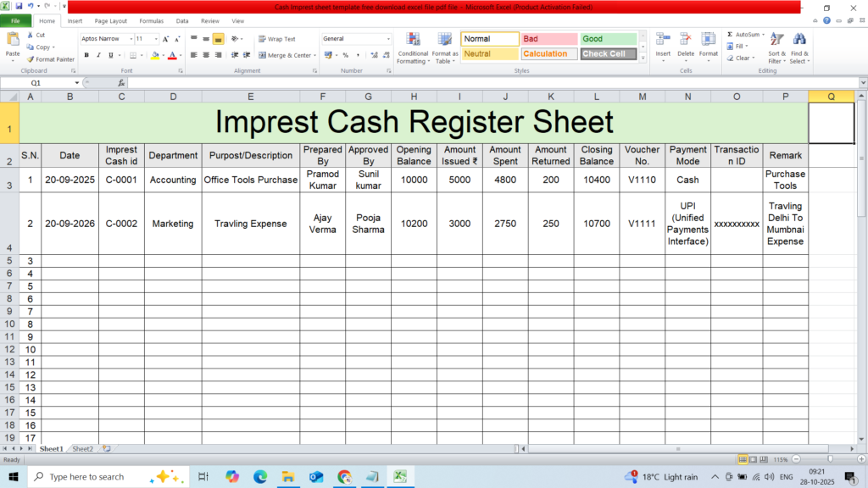Image resolution: width=868 pixels, height=488 pixels.
Task: Click the AutoSum button
Action: [743, 35]
